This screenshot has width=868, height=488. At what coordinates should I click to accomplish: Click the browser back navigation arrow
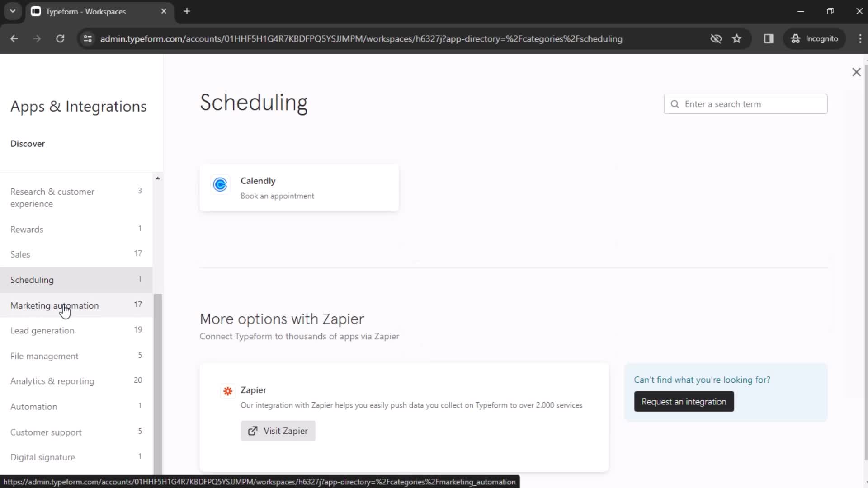[14, 39]
